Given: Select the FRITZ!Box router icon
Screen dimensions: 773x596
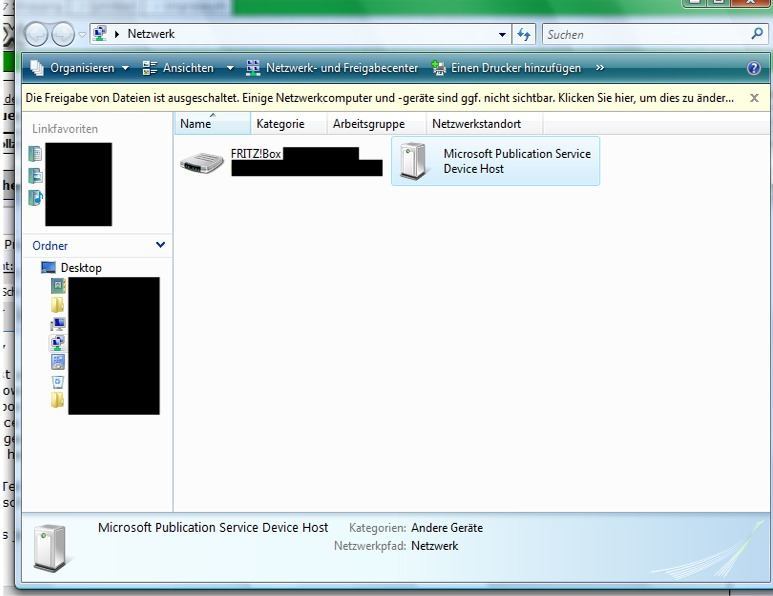Looking at the screenshot, I should click(202, 162).
